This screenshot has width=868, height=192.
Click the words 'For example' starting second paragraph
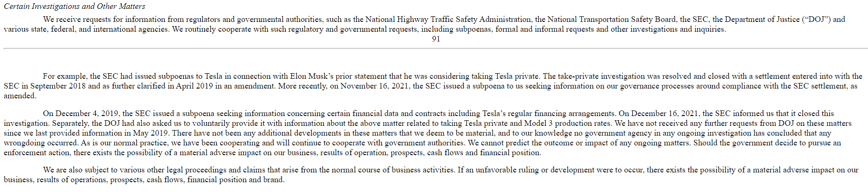click(x=64, y=76)
